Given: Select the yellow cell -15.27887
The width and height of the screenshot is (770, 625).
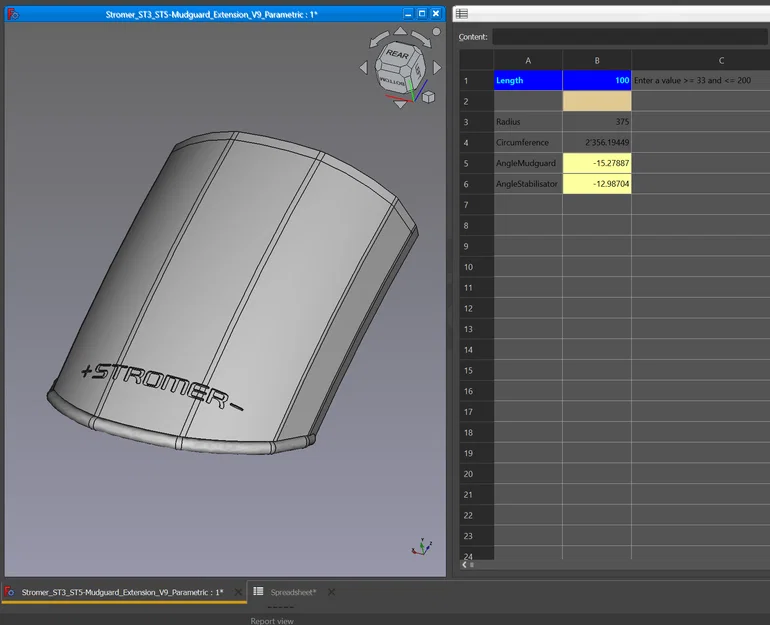Looking at the screenshot, I should click(x=597, y=163).
